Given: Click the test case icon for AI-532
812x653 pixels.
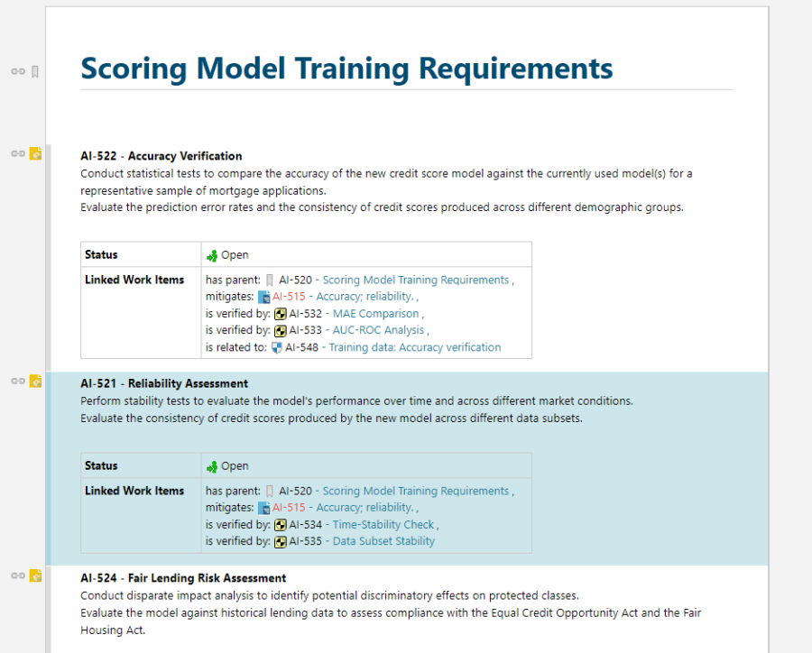Looking at the screenshot, I should pos(280,314).
